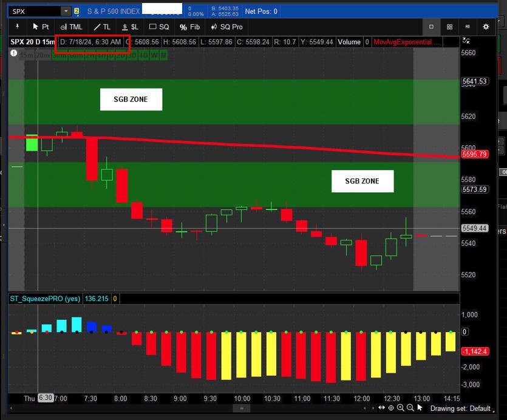Click the zoom in magnifier
The height and width of the screenshot is (420, 507).
(401, 408)
